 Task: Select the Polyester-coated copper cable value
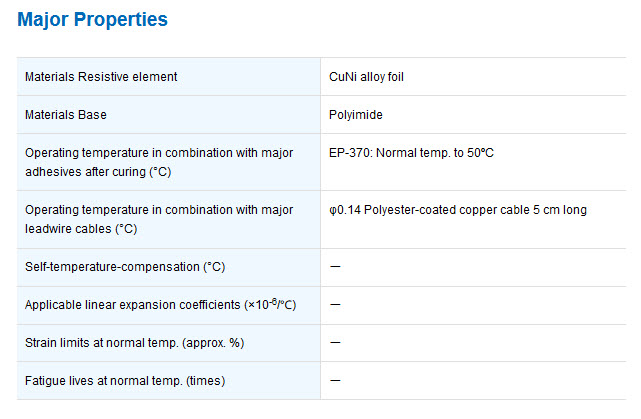coord(458,210)
